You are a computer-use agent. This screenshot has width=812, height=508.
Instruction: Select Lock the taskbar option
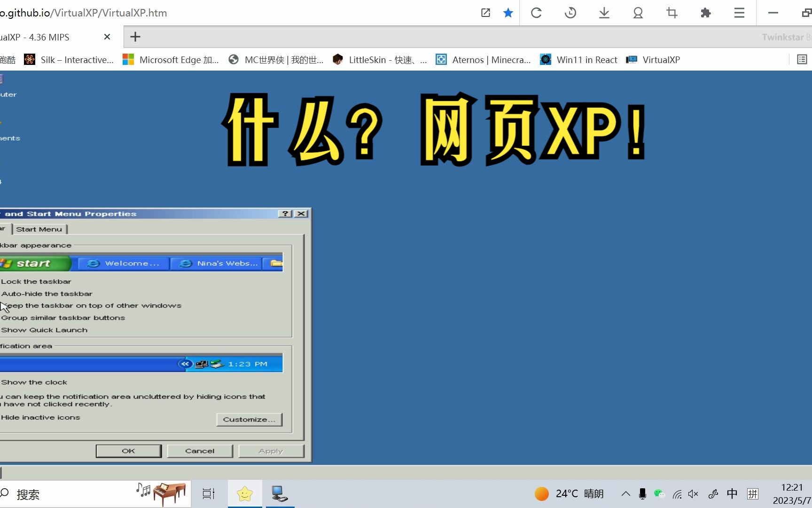[x=36, y=281]
